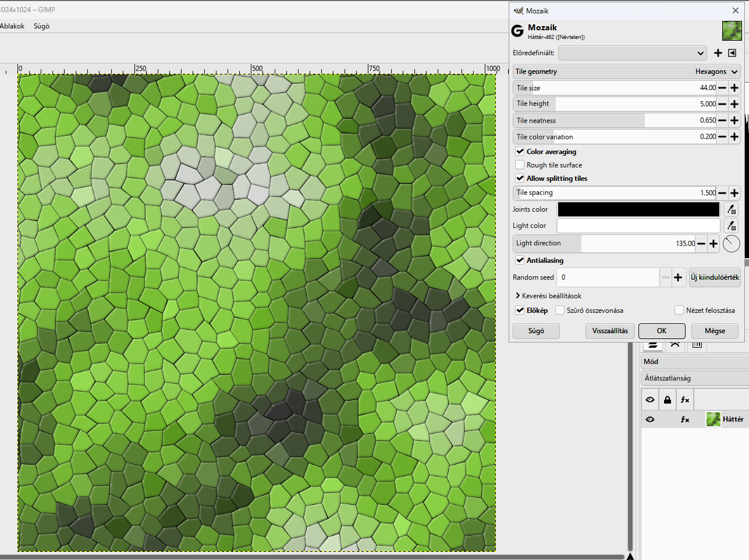This screenshot has width=749, height=560.
Task: Increase Light direction with plus button
Action: pos(713,244)
